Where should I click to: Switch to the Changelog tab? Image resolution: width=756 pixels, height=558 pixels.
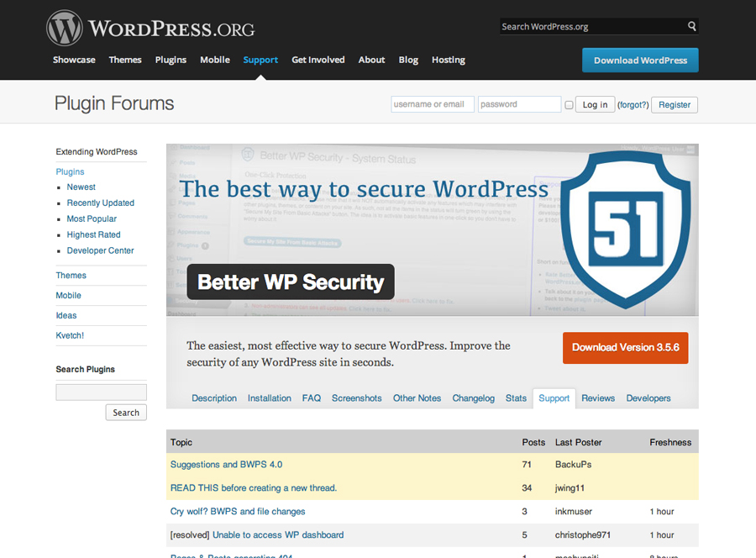coord(474,398)
